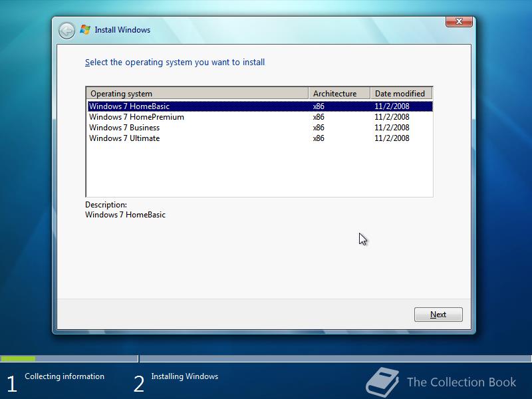This screenshot has height=399, width=532.
Task: Sort by Date modified column header
Action: point(402,93)
